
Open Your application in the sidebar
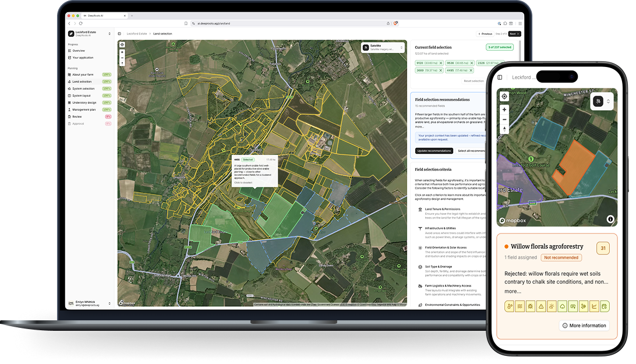tap(90, 58)
